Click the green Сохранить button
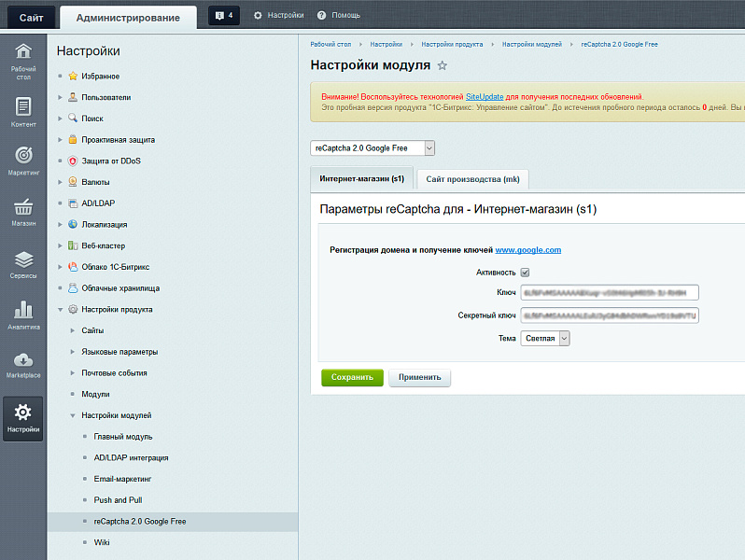745x560 pixels. tap(352, 378)
